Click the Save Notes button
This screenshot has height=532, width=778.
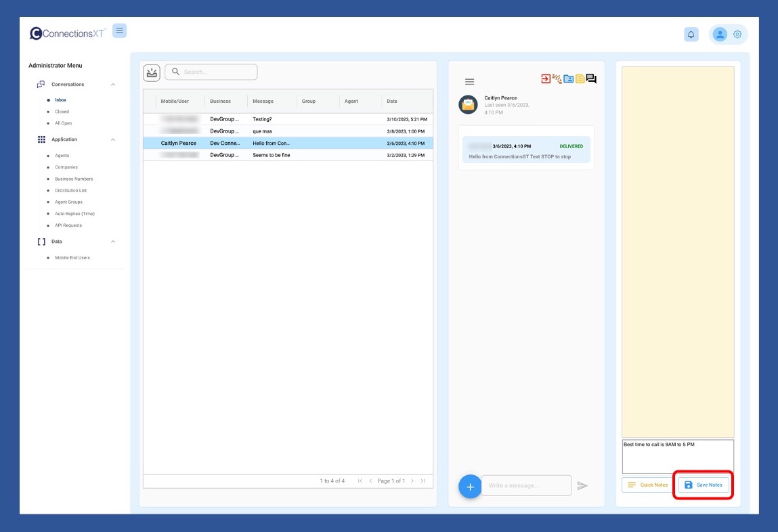tap(703, 485)
